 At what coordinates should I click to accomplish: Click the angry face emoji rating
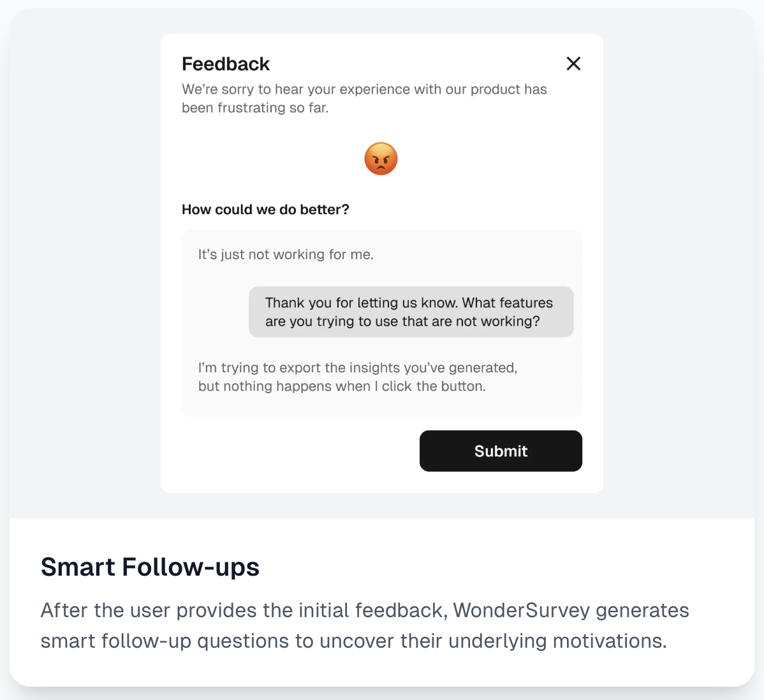381,159
